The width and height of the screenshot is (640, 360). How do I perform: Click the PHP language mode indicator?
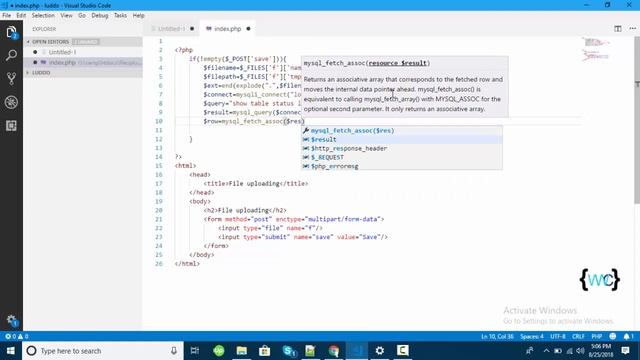click(596, 336)
